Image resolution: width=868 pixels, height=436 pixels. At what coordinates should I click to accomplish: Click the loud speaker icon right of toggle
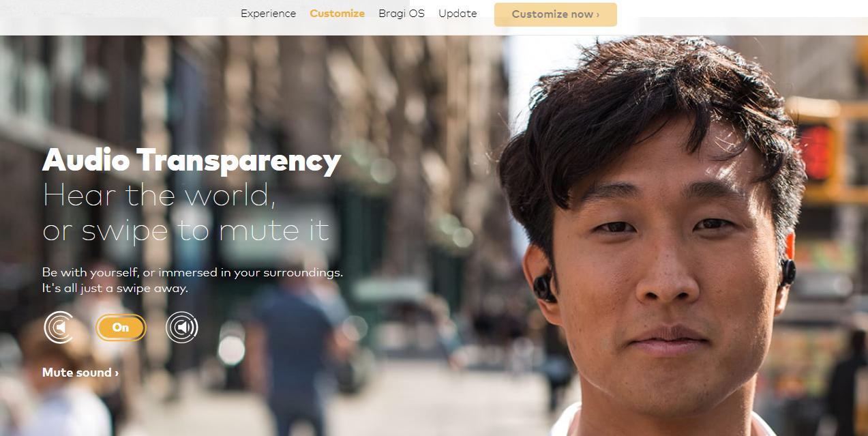pyautogui.click(x=182, y=328)
